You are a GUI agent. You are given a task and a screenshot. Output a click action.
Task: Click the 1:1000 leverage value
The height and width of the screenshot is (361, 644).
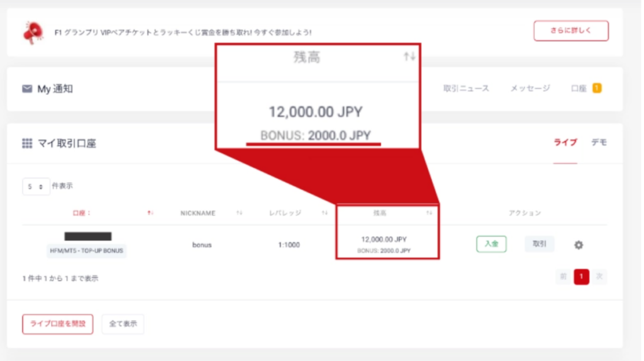tap(289, 245)
